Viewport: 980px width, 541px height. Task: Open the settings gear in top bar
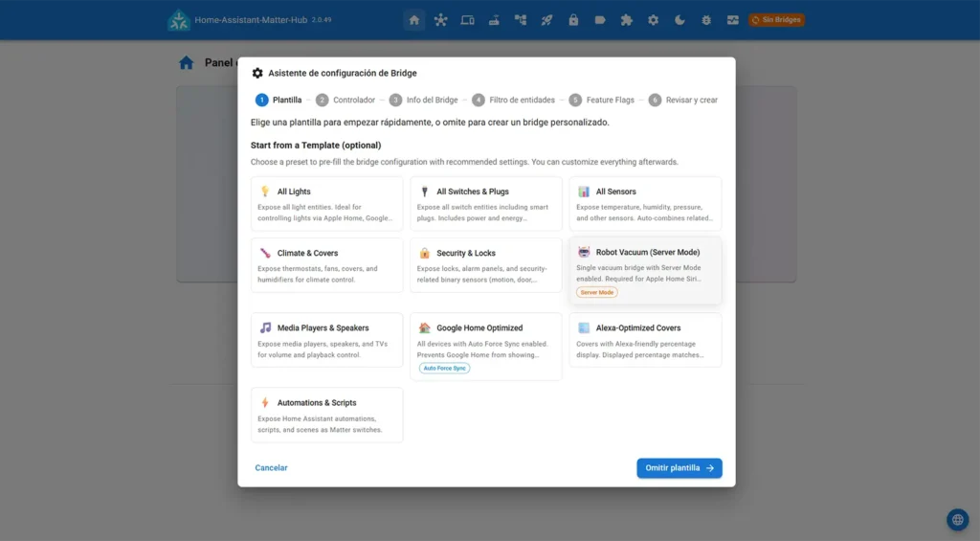click(653, 20)
